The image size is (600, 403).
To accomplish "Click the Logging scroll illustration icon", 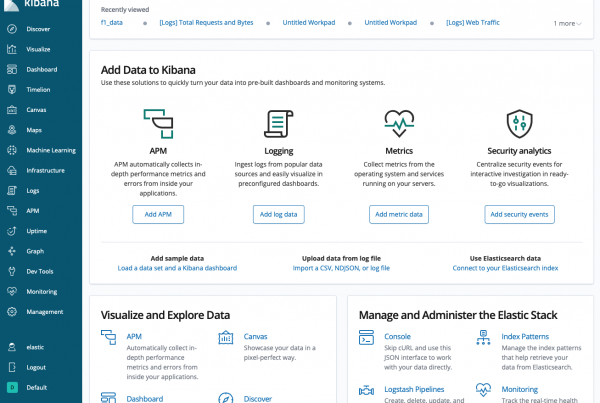I will click(279, 124).
